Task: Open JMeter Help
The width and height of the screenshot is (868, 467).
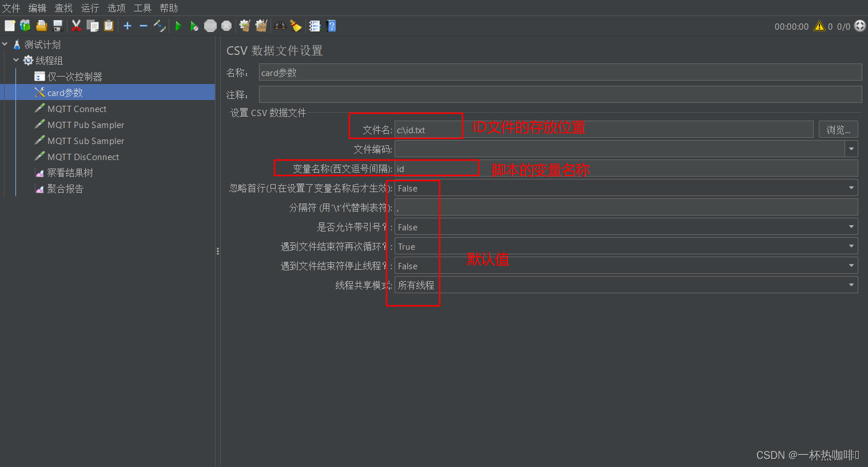Action: click(331, 26)
